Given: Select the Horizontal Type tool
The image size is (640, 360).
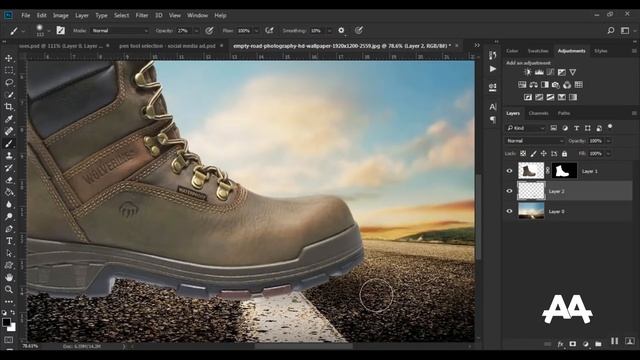Looking at the screenshot, I should pos(9,241).
